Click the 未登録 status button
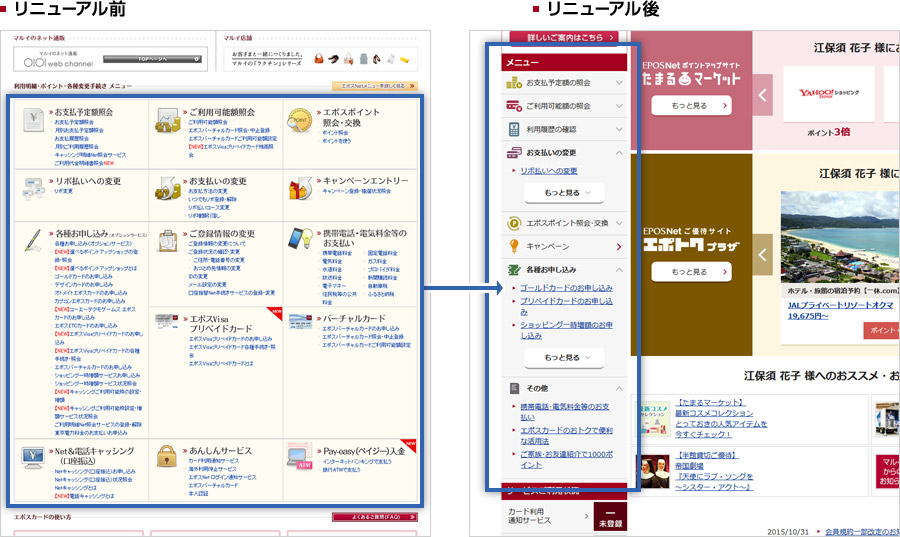 click(x=610, y=517)
